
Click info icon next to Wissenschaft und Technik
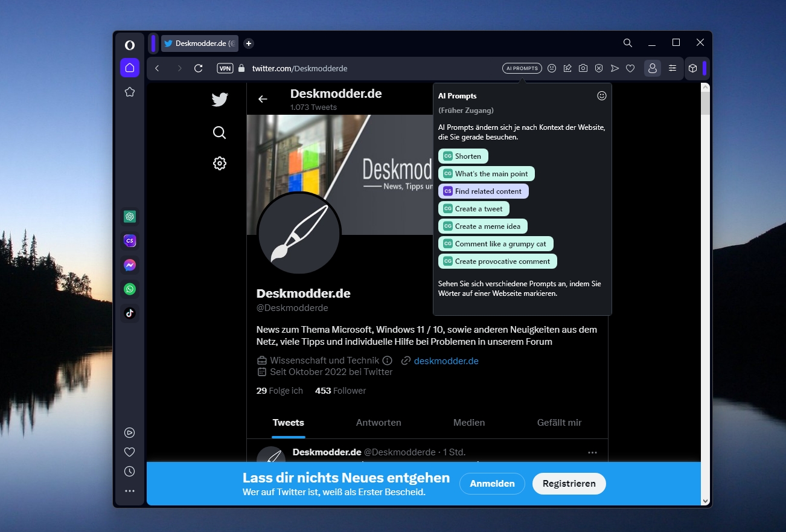tap(388, 361)
